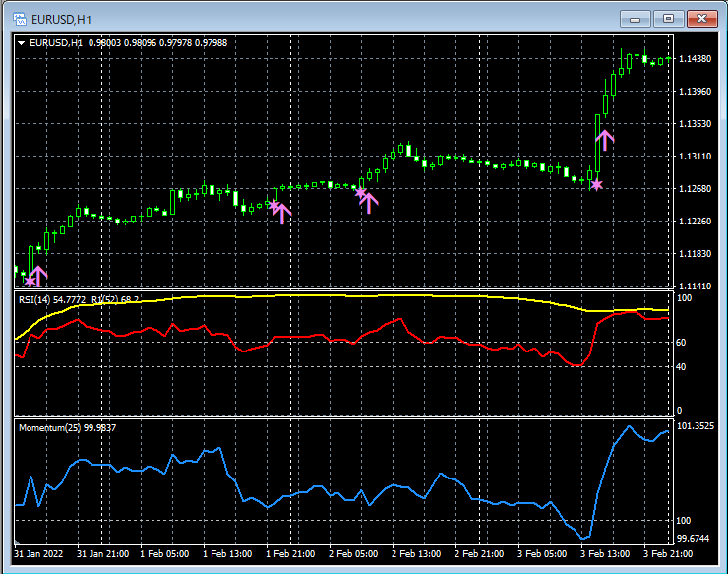
Task: Click the 101.3525 momentum scale value
Action: 697,426
